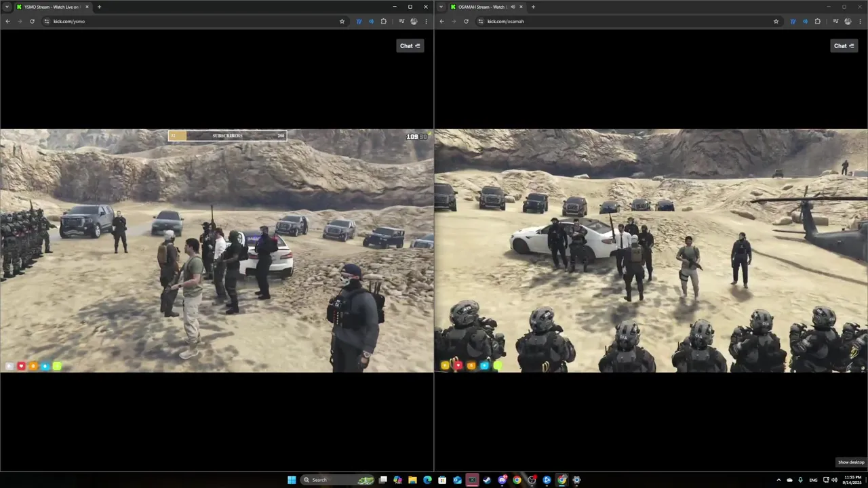The height and width of the screenshot is (488, 868).
Task: Expand tab search dropdown in OSAMAH window
Action: [441, 7]
